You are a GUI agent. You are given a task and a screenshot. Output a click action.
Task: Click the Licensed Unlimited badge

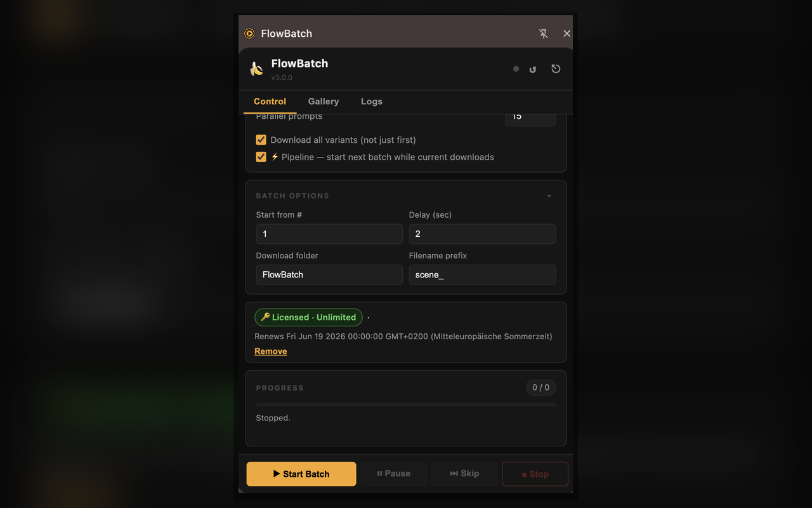point(308,317)
